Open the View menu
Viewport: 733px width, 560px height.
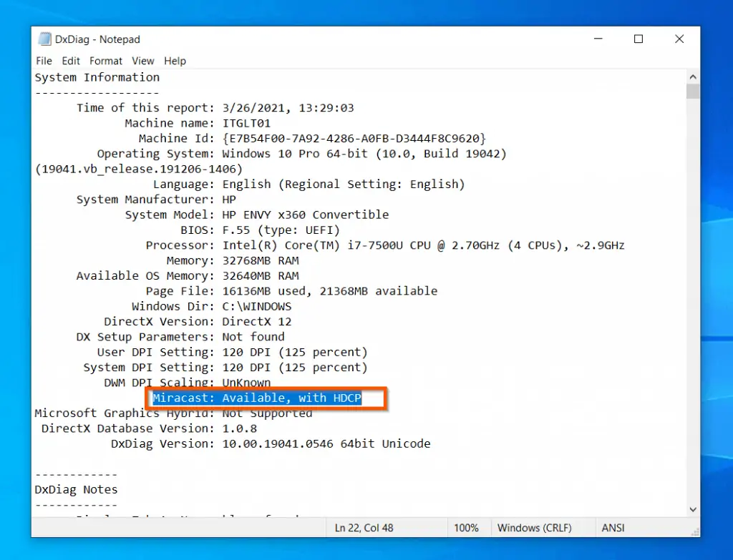[x=142, y=61]
